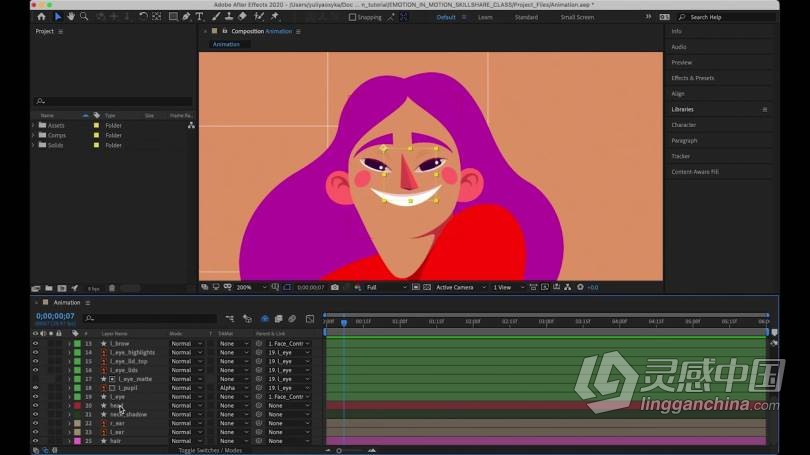Click the current time 0;00;00;07 display
The height and width of the screenshot is (455, 810).
tap(55, 316)
